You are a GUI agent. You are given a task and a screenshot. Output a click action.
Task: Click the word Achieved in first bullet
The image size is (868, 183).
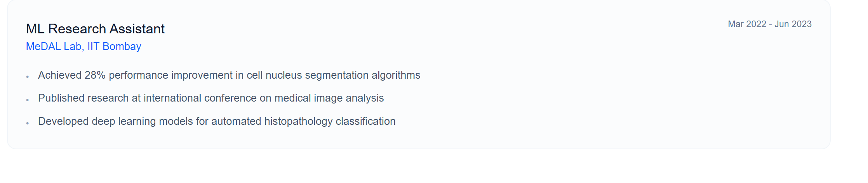(60, 75)
